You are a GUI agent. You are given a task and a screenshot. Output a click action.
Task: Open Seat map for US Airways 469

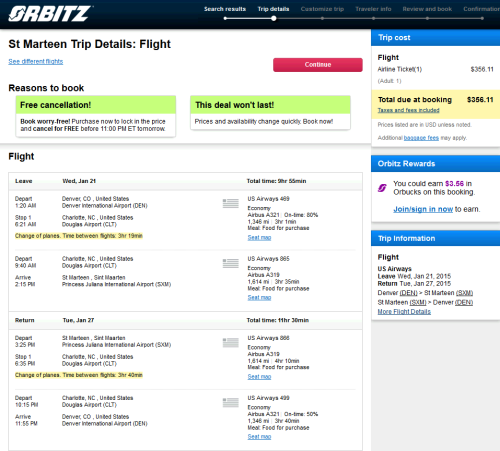[x=259, y=237]
